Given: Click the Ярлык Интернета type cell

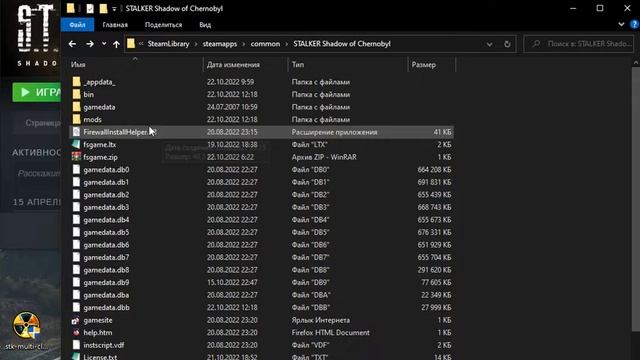Looking at the screenshot, I should 320,320.
